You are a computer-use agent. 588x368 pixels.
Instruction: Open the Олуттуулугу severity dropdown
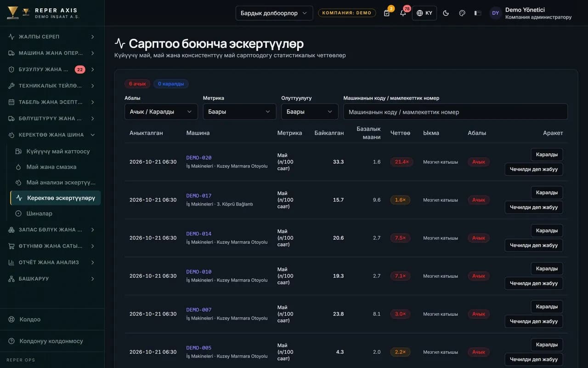(x=310, y=112)
